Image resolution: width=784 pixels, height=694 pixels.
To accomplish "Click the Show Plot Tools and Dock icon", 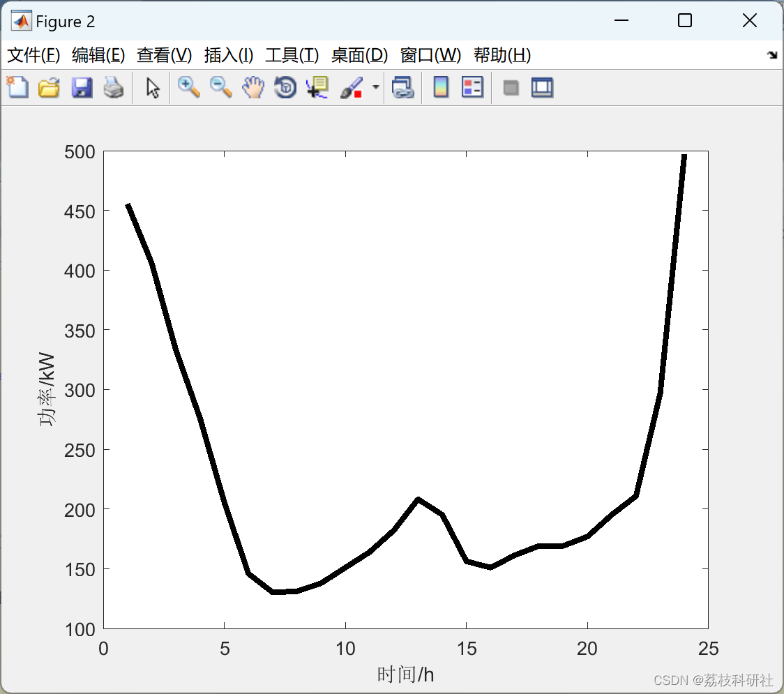I will (543, 87).
